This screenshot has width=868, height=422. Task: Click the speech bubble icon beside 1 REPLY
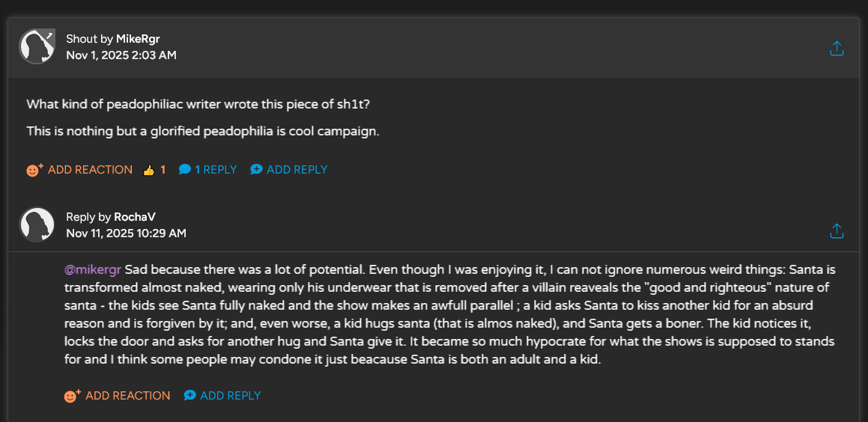pos(185,170)
